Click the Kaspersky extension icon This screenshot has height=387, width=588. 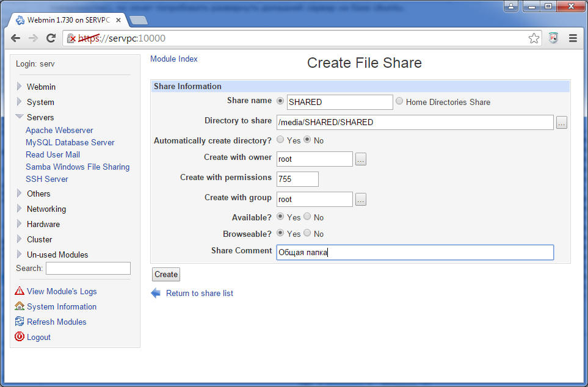(x=553, y=38)
